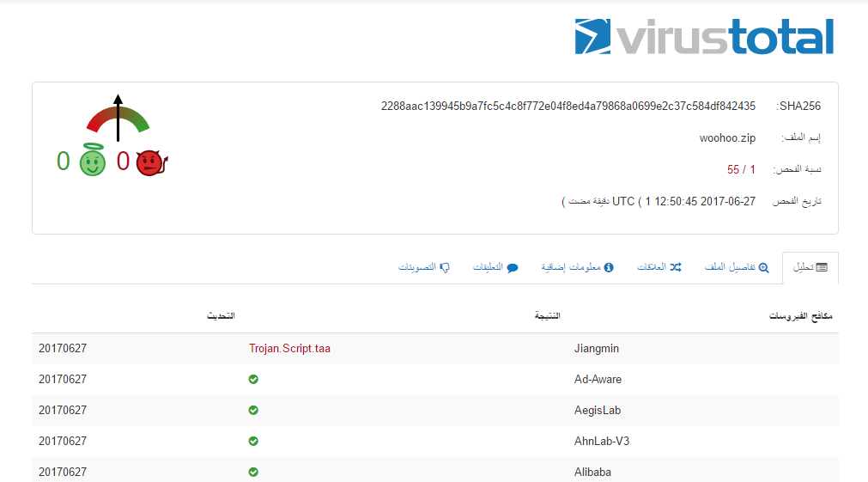This screenshot has width=868, height=482.
Task: Click the scan date 2017-06-27 12:50:45
Action: 705,202
